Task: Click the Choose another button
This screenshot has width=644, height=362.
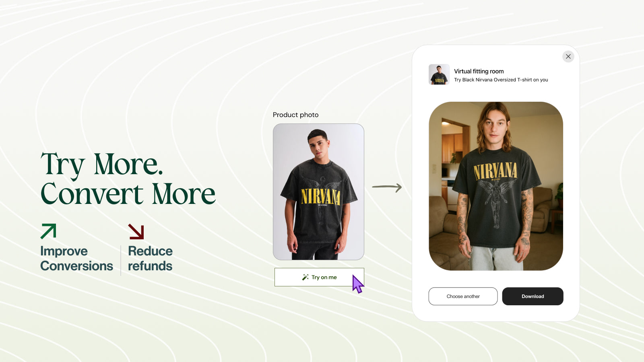Action: pos(463,296)
